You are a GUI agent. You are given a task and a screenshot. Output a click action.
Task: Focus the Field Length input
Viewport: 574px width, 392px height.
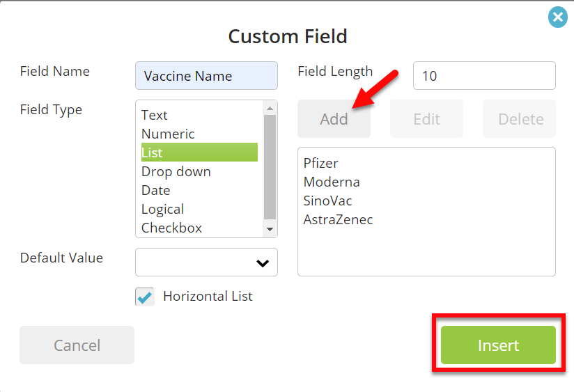(x=484, y=76)
